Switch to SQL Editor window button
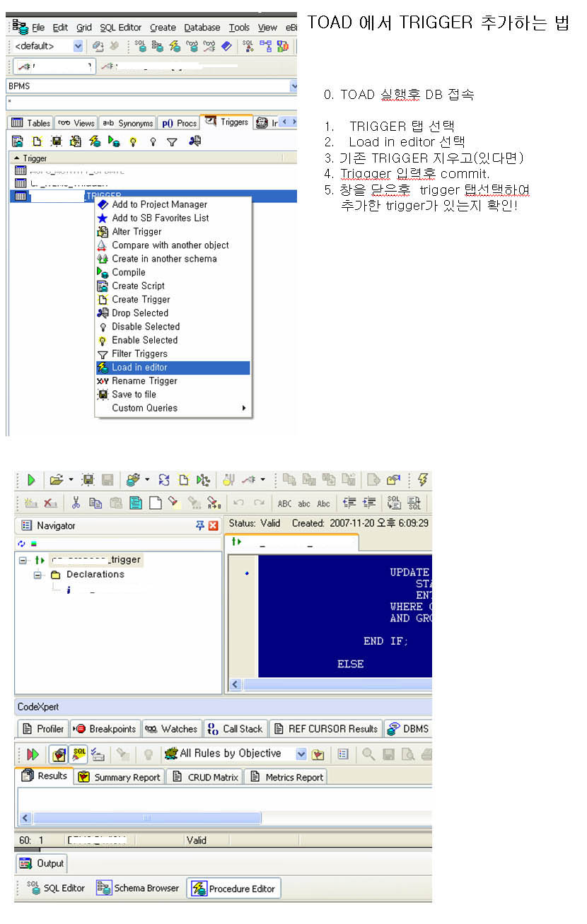This screenshot has height=924, width=587. pyautogui.click(x=56, y=889)
